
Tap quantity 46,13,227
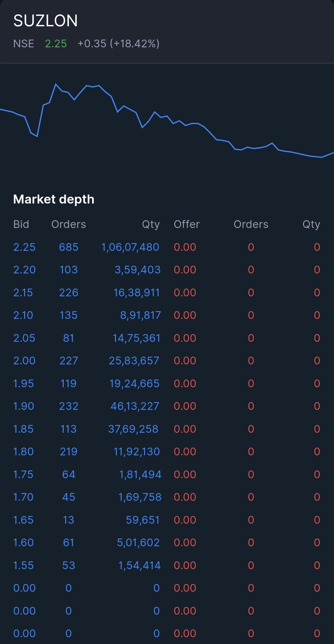[x=135, y=406]
